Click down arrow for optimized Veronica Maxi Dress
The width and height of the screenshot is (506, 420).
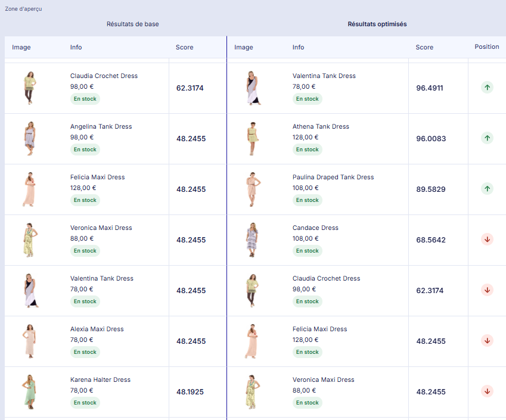pos(487,391)
